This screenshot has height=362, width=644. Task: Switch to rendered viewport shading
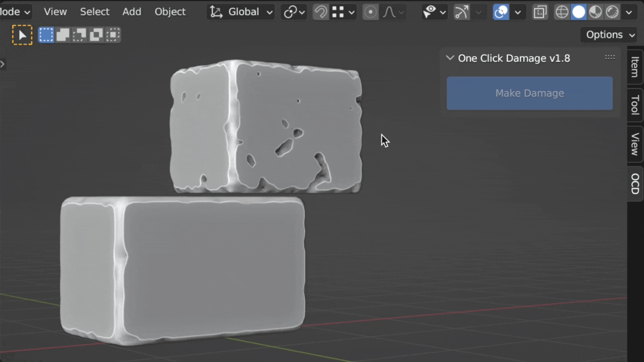612,12
